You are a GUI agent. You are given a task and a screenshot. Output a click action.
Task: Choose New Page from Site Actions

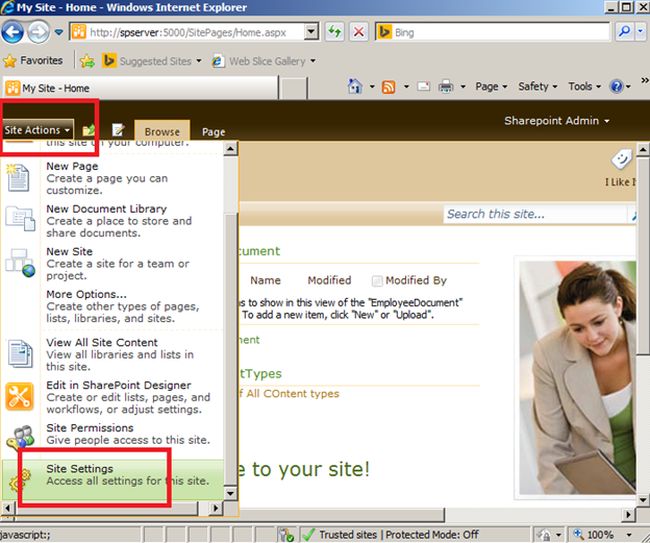[x=112, y=178]
